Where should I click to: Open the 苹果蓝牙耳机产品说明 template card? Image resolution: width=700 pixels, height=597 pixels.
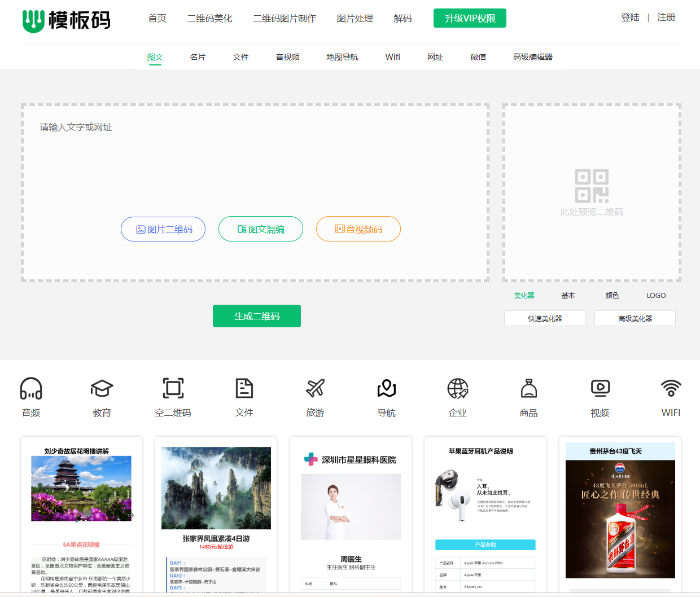pyautogui.click(x=485, y=515)
